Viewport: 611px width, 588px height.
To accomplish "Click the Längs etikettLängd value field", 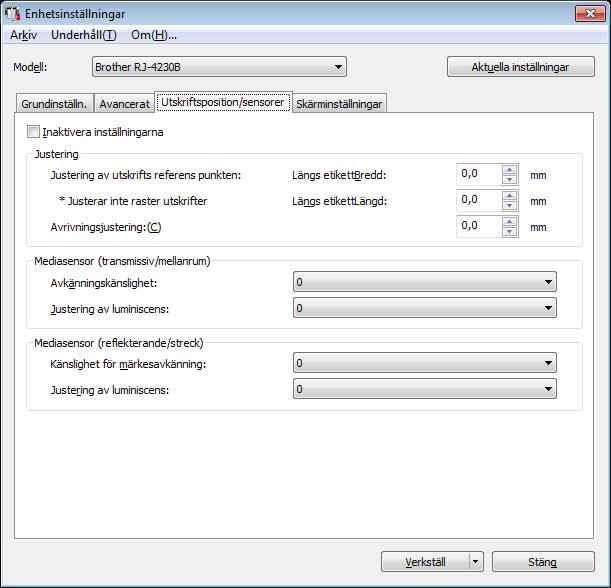I will pyautogui.click(x=479, y=200).
